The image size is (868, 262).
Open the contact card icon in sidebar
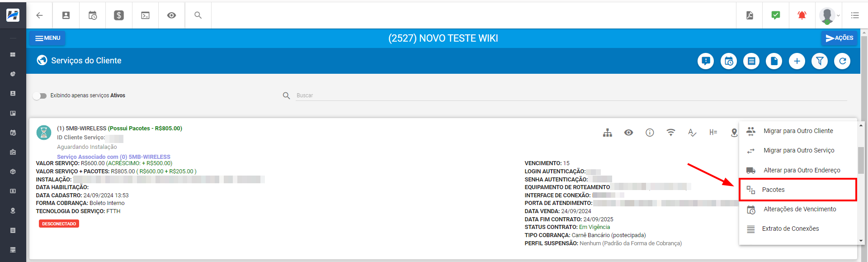[x=13, y=93]
